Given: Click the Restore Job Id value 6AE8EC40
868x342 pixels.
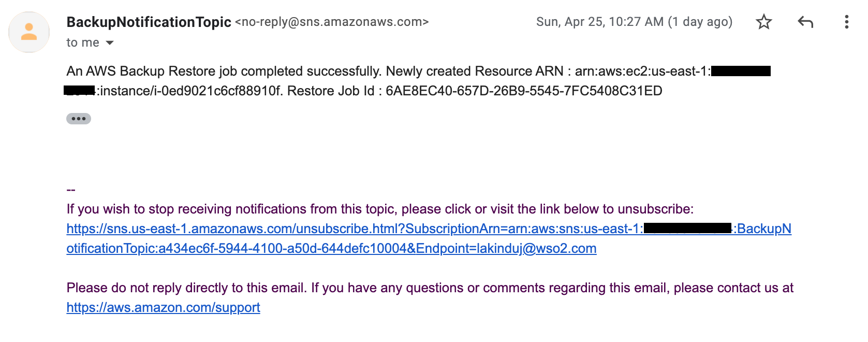Looking at the screenshot, I should [524, 91].
